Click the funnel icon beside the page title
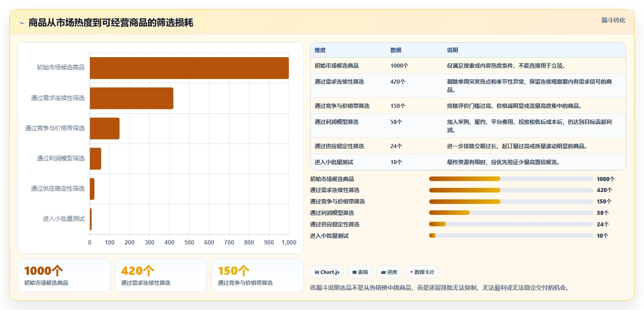The height and width of the screenshot is (310, 644). coord(22,23)
